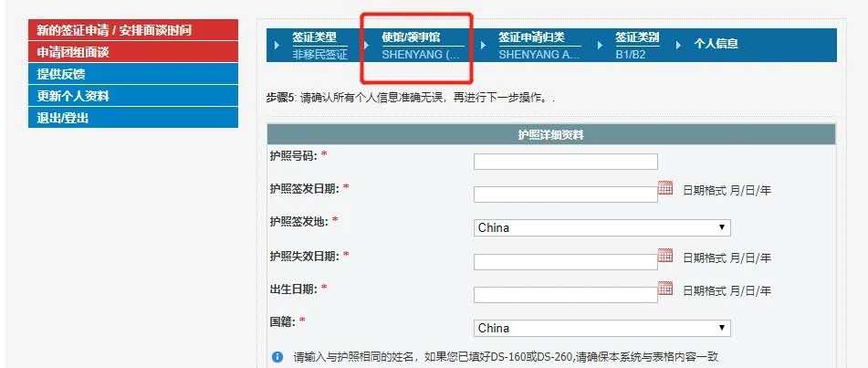Viewport: 868px width, 368px height.
Task: Click arrow icon before 签证类型 step
Action: click(277, 45)
